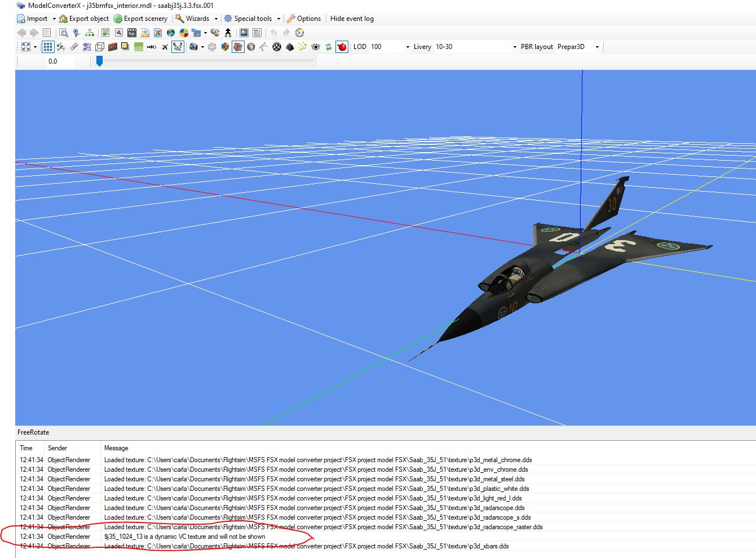Toggle the grid display button
The image size is (756, 558).
pyautogui.click(x=48, y=47)
